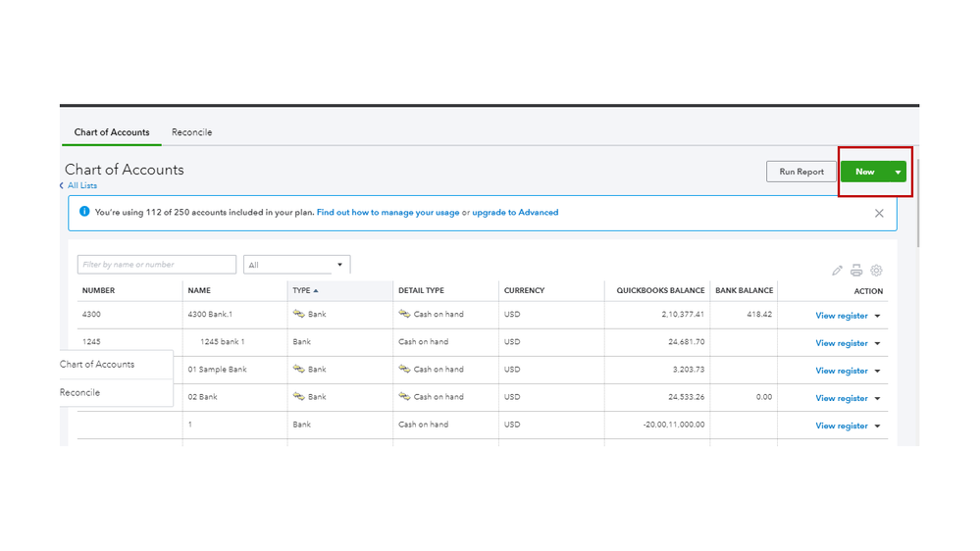Click the pencil batch edit icon
This screenshot has height=551, width=980.
click(837, 271)
